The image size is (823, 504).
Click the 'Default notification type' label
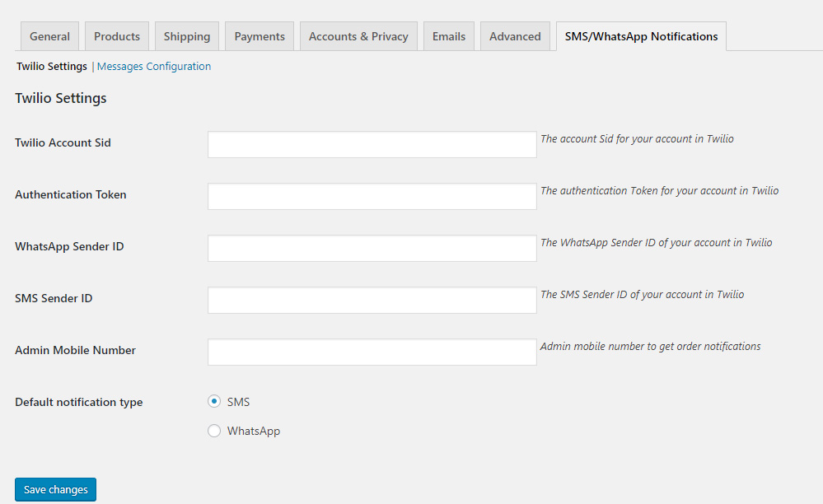click(x=79, y=402)
